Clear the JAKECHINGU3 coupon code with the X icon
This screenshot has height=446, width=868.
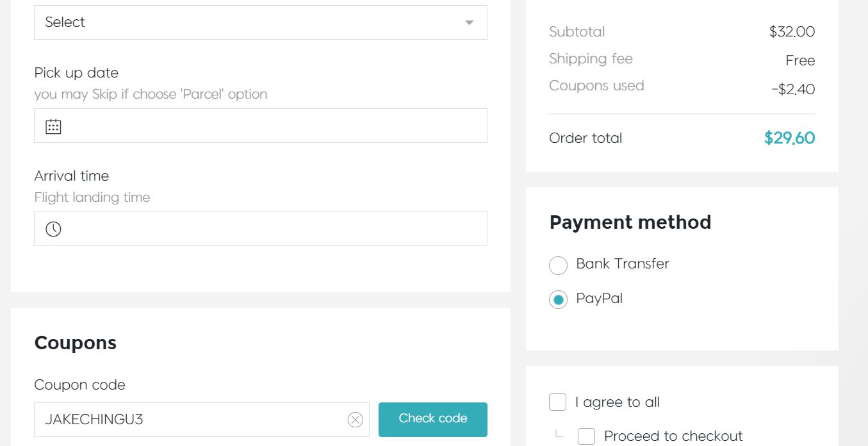355,420
